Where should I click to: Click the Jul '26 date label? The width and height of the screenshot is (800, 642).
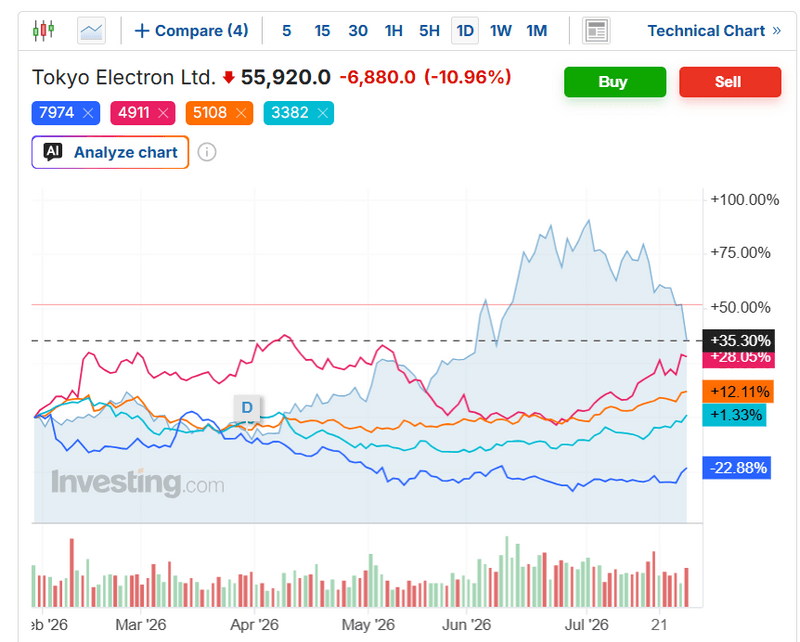pyautogui.click(x=587, y=625)
